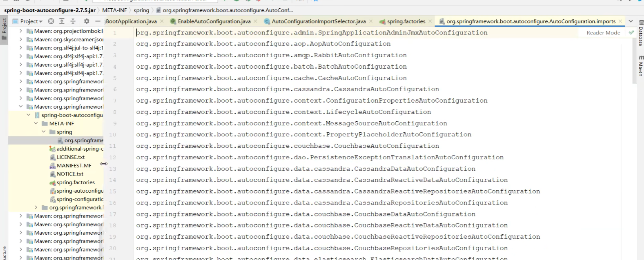Switch to EnableAutoConfiguration.java tab
Image resolution: width=644 pixels, height=260 pixels.
tap(214, 21)
